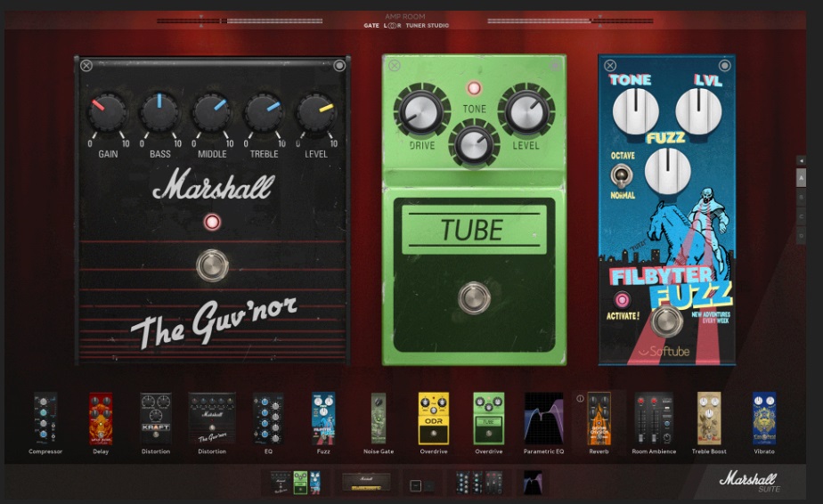Click the TUBE pedal red LED

(474, 88)
